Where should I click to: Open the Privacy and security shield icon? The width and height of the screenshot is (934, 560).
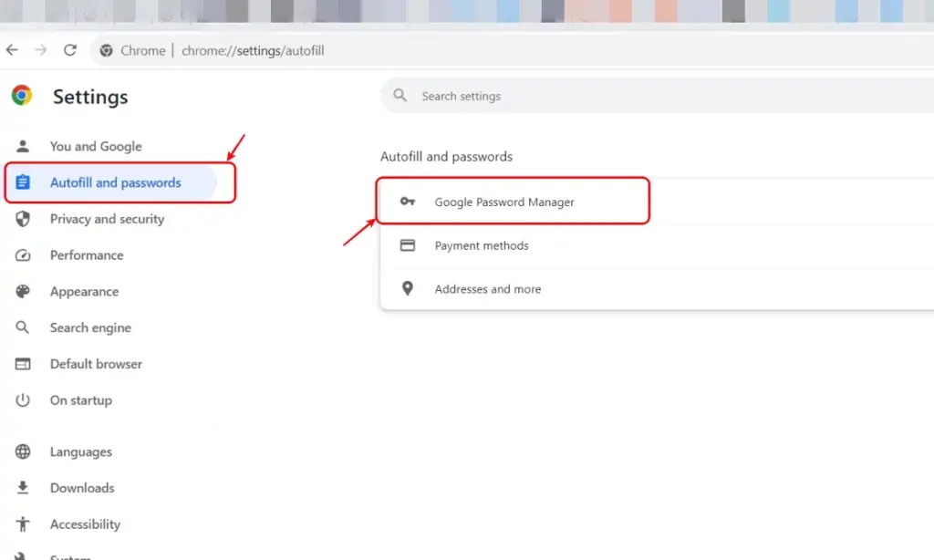pos(22,219)
